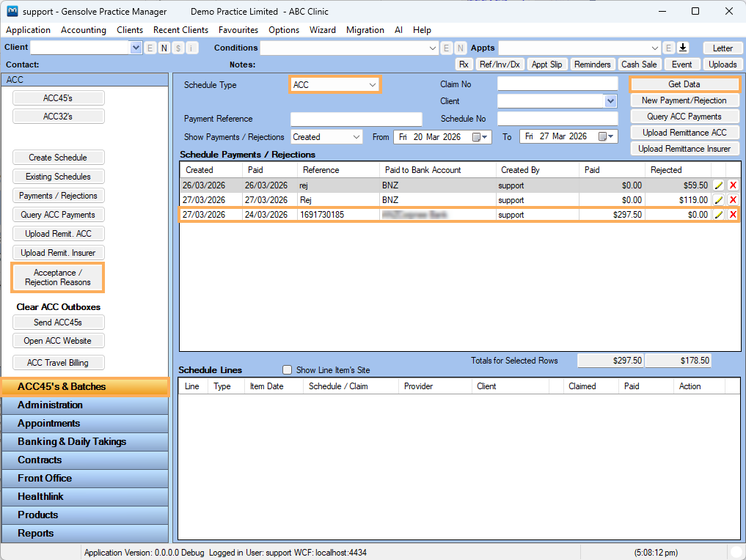Image resolution: width=746 pixels, height=560 pixels.
Task: Click the Send ACC45s button
Action: pyautogui.click(x=58, y=323)
